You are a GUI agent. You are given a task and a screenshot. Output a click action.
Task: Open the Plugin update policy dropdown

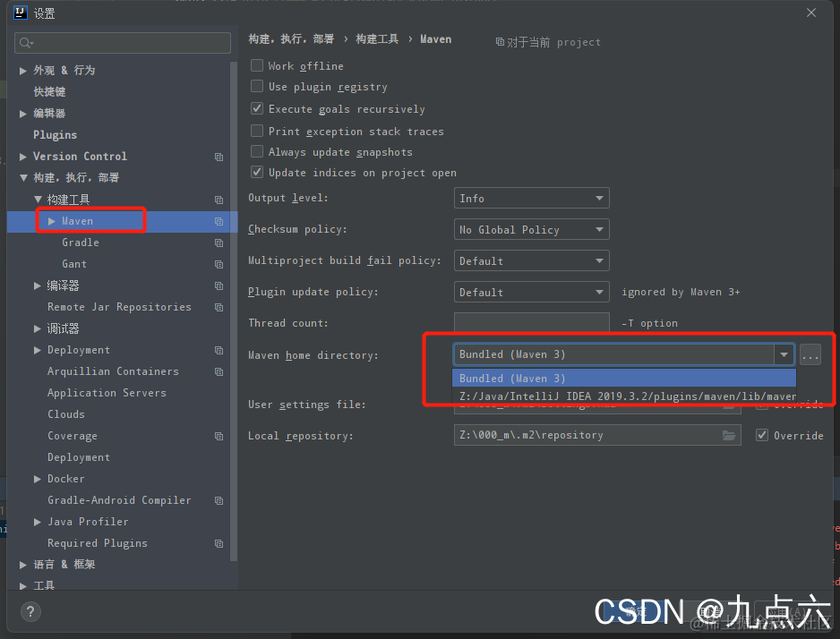coord(531,293)
